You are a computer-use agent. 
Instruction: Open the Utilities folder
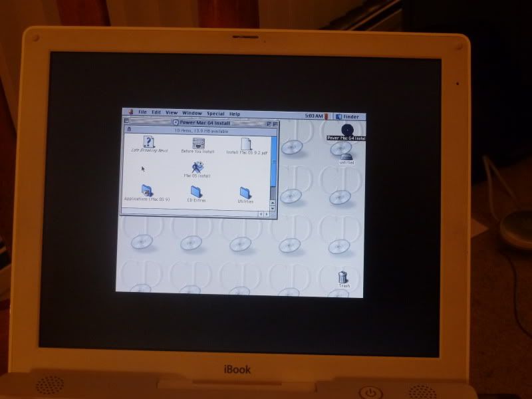click(x=245, y=194)
